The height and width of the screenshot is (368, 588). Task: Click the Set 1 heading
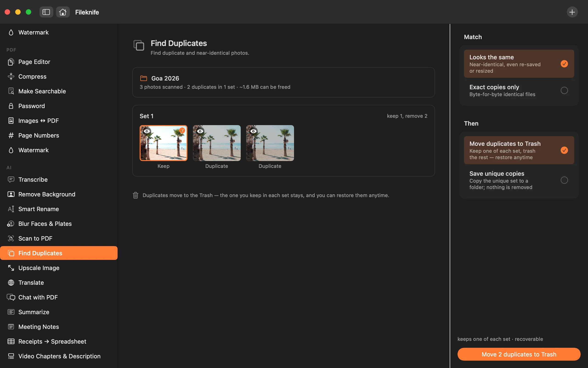147,116
